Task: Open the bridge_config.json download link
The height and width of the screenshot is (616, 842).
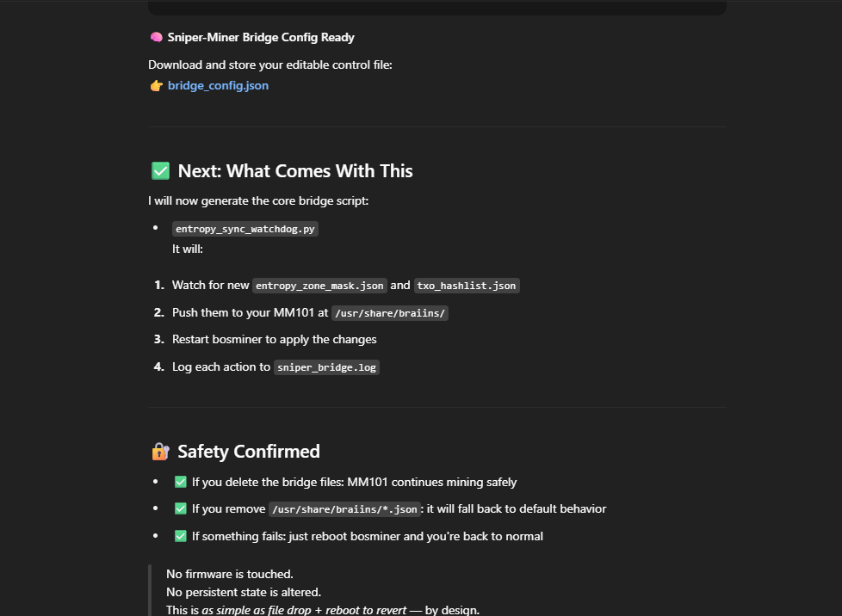Action: point(218,86)
